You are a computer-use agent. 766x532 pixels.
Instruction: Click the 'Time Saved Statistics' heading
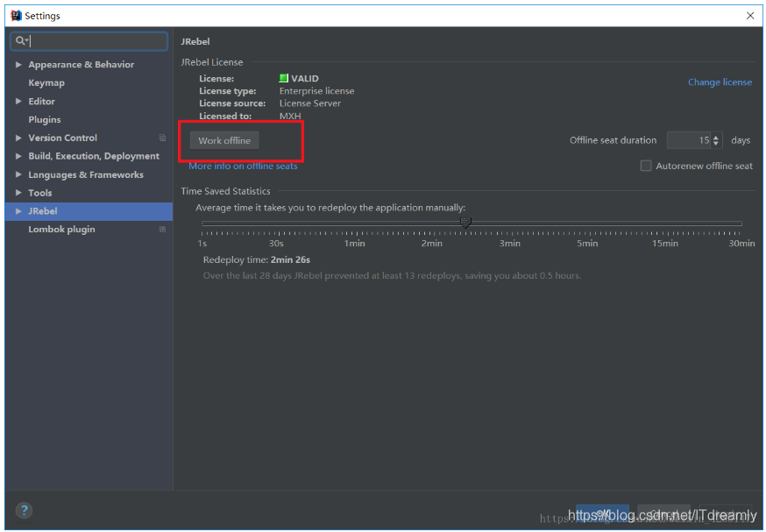[x=226, y=191]
